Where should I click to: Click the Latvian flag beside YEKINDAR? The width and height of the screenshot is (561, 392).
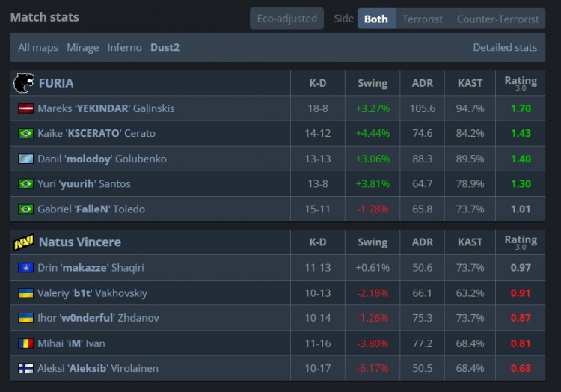[26, 108]
